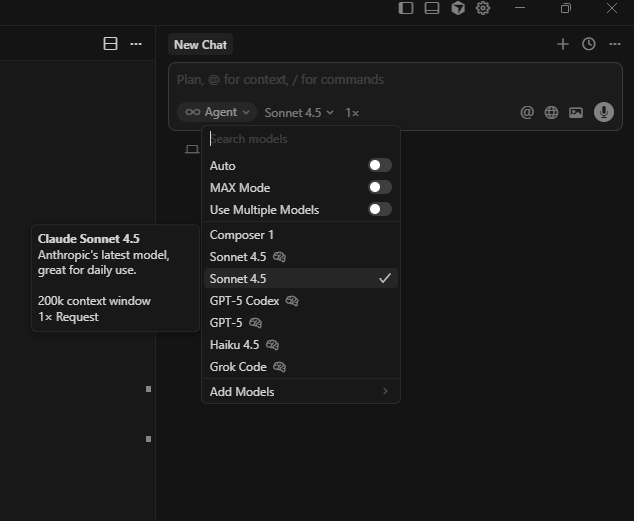Focus the Search models field
This screenshot has height=521, width=634.
click(301, 139)
